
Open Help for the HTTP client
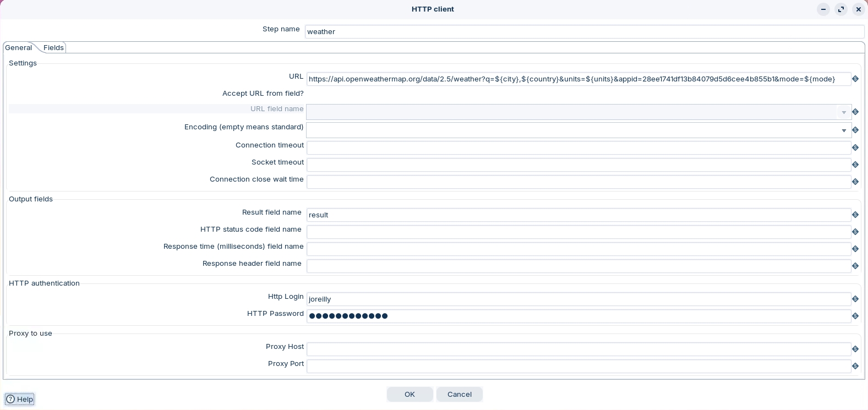pos(20,399)
